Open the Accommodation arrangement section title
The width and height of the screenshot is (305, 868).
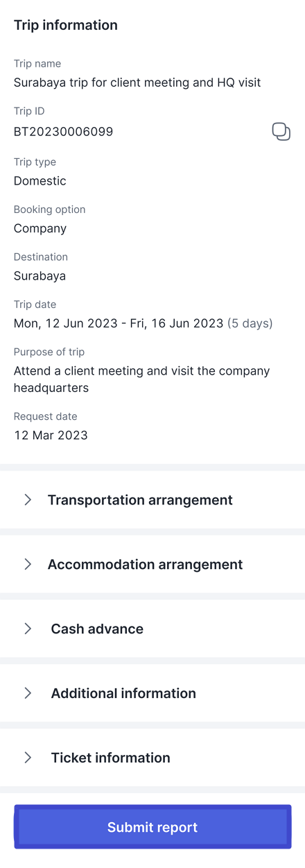tap(145, 564)
